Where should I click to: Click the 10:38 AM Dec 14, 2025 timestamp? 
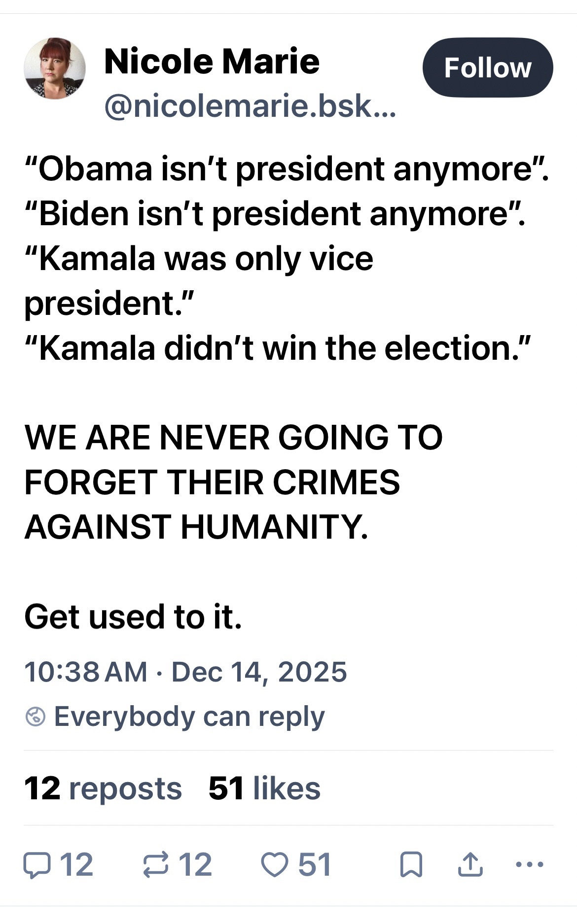click(185, 672)
